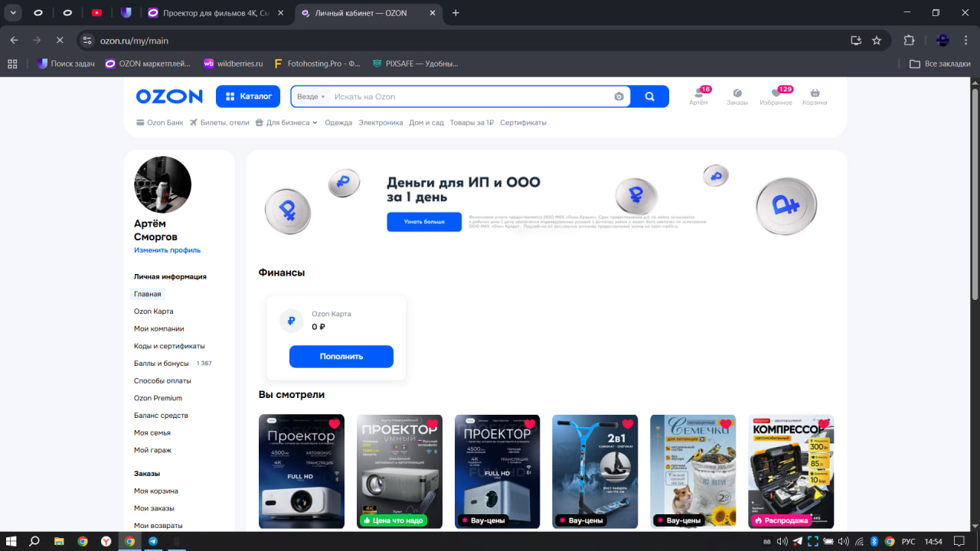Viewport: 980px width, 551px height.
Task: Search by photo using the camera icon
Action: [x=619, y=96]
